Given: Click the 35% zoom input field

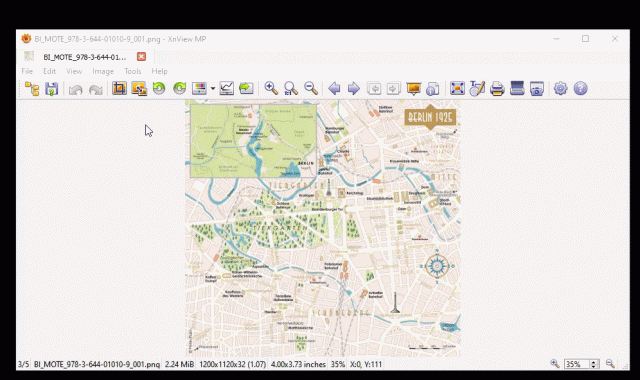Looking at the screenshot, I should click(x=577, y=364).
